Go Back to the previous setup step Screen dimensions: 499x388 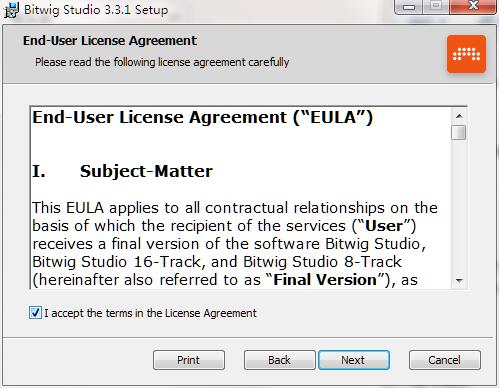click(x=279, y=360)
